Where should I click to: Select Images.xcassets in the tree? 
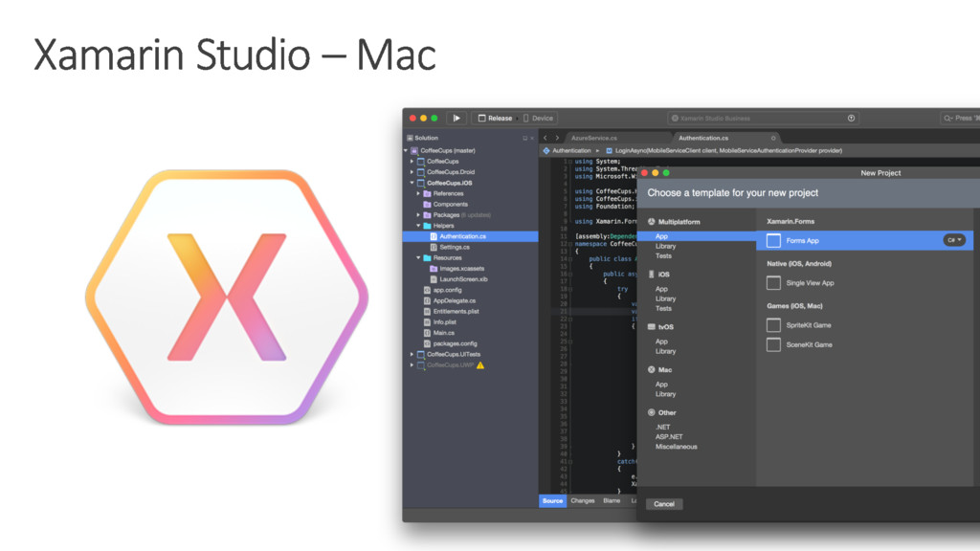pyautogui.click(x=462, y=269)
